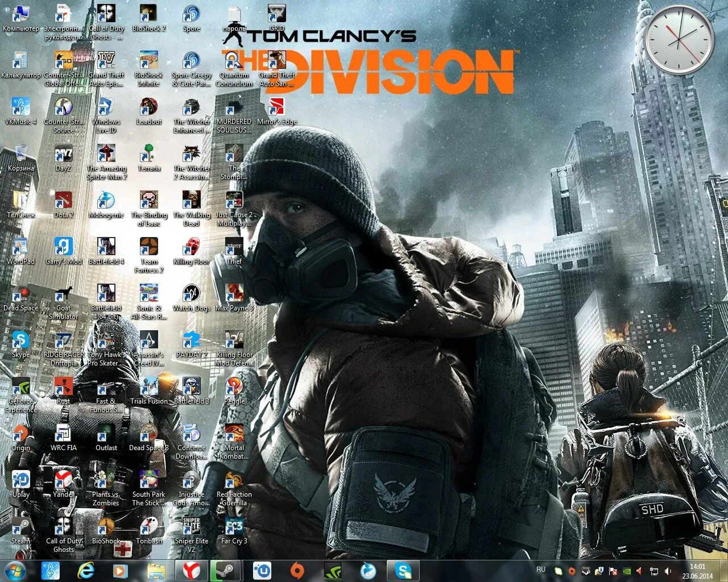Open the Dota 2 shortcut
The width and height of the screenshot is (728, 582).
tap(64, 205)
